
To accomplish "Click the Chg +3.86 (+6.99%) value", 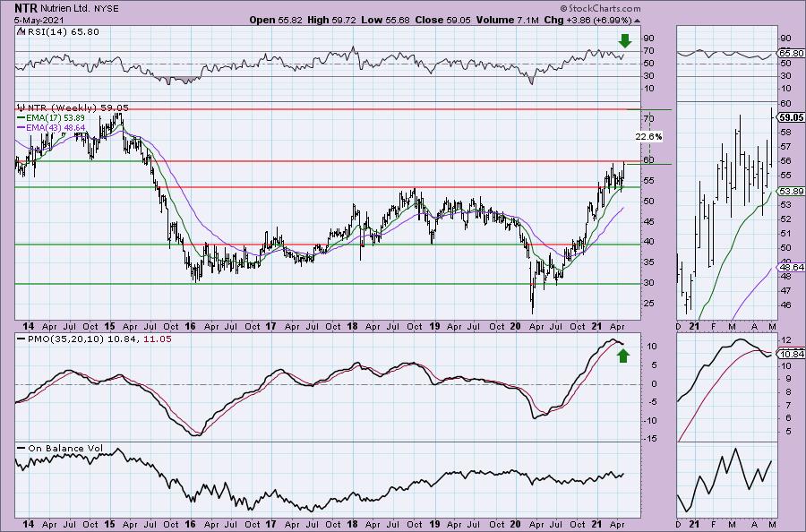I will 587,20.
